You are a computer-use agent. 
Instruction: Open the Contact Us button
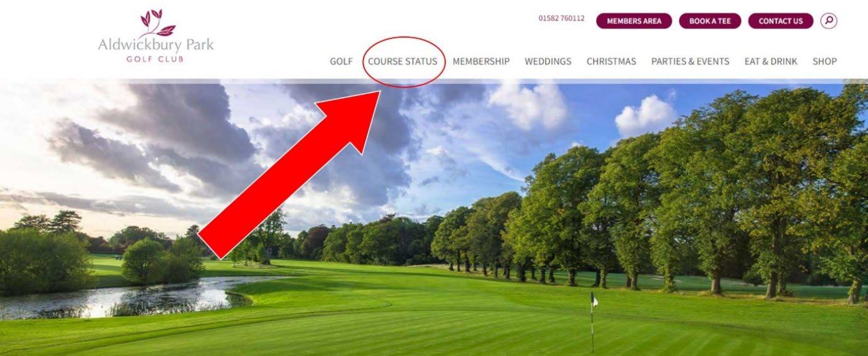[x=780, y=21]
